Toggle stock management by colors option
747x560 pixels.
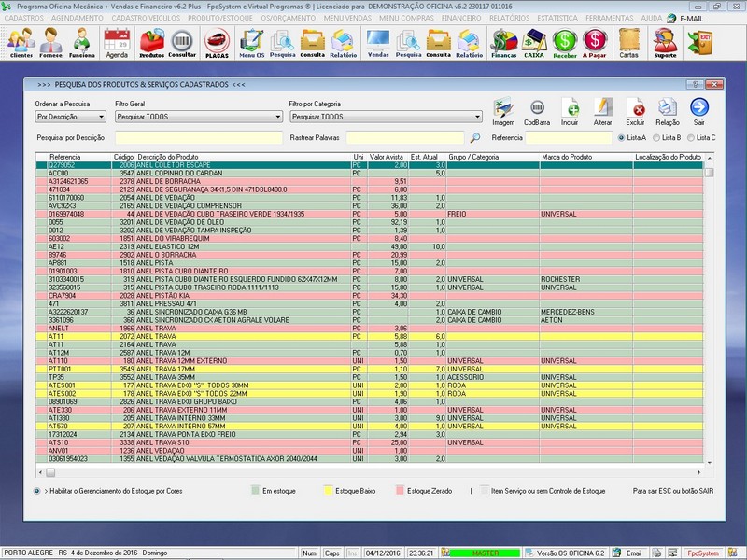36,490
